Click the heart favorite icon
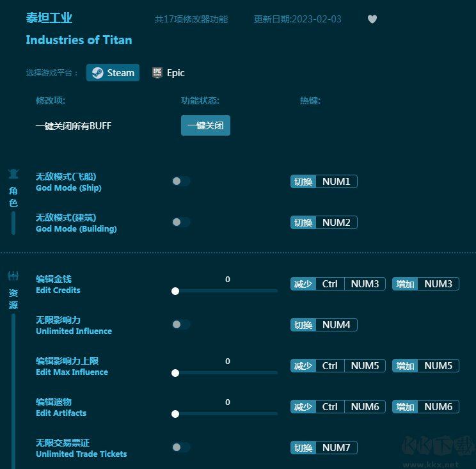The height and width of the screenshot is (469, 476). pos(372,19)
